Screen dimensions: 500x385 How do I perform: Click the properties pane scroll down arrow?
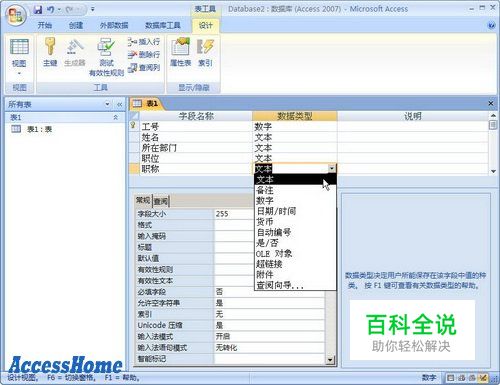pos(330,360)
